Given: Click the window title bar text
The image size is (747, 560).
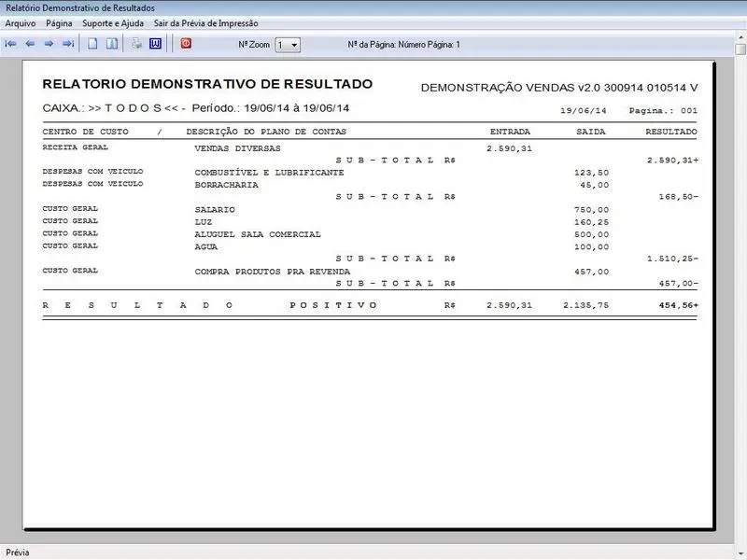Looking at the screenshot, I should [80, 7].
